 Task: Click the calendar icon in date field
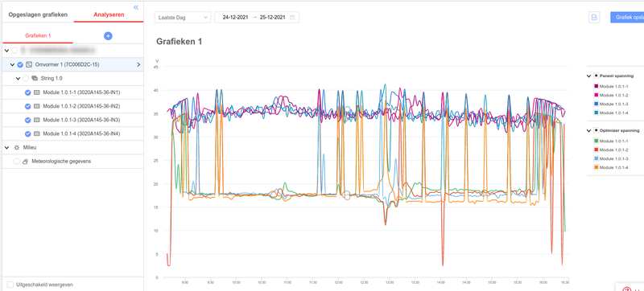pos(292,18)
